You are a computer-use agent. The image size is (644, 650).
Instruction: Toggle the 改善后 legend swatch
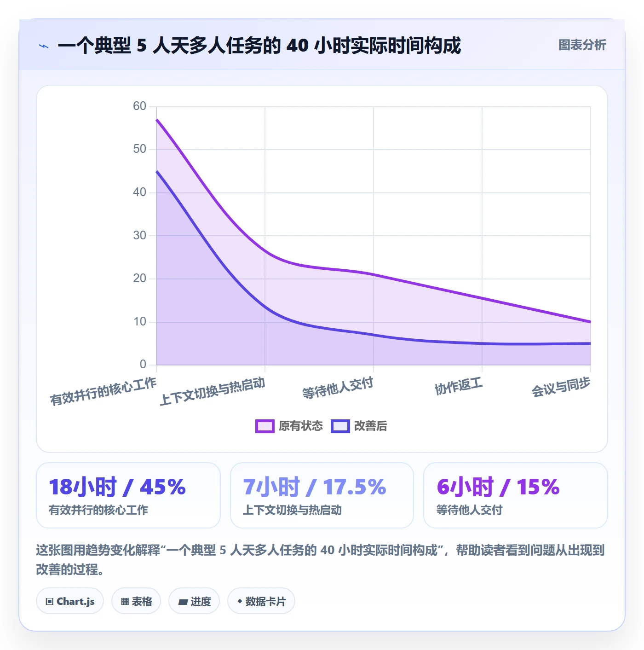[340, 426]
